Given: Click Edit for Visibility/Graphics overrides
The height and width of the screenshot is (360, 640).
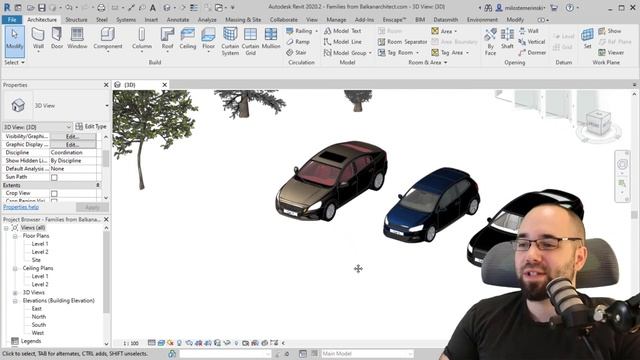Looking at the screenshot, I should coord(73,136).
